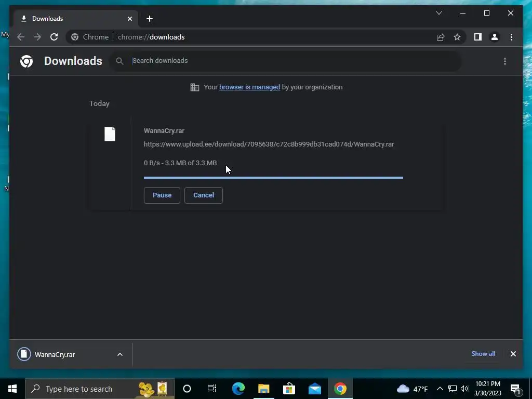Open Microsoft Store from taskbar
Image resolution: width=532 pixels, height=399 pixels.
click(289, 389)
